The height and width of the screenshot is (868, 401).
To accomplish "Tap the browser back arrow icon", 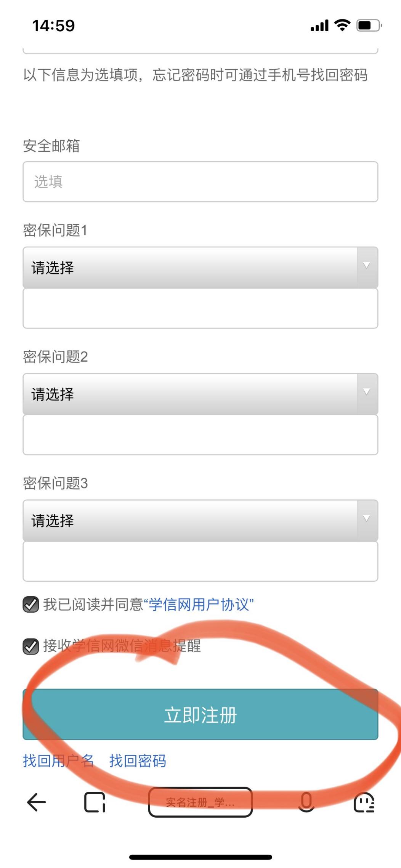I will pyautogui.click(x=37, y=802).
